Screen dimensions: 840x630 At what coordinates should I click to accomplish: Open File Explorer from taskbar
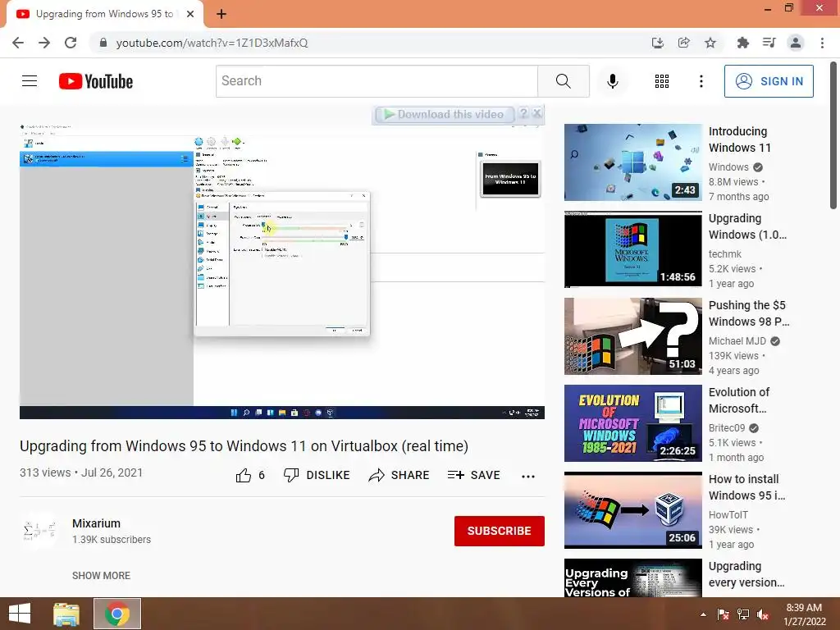coord(66,614)
